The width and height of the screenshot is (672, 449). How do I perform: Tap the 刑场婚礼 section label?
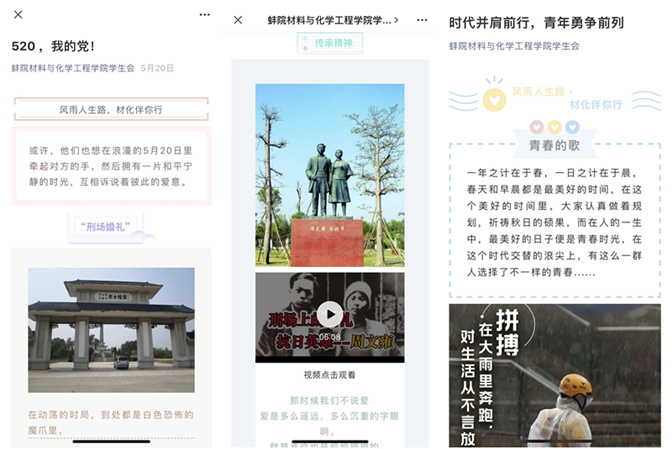[x=111, y=227]
